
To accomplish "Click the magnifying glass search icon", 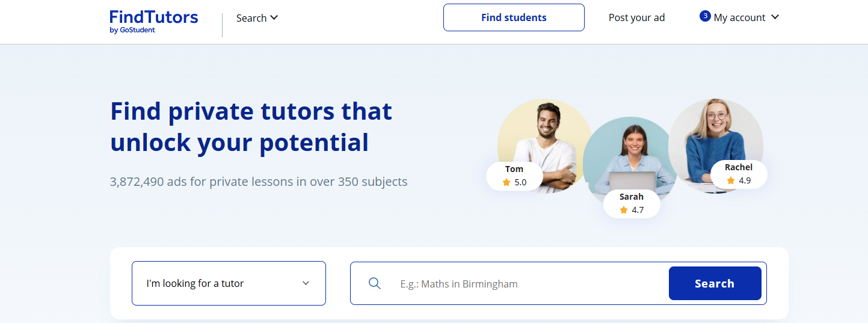I will point(375,283).
